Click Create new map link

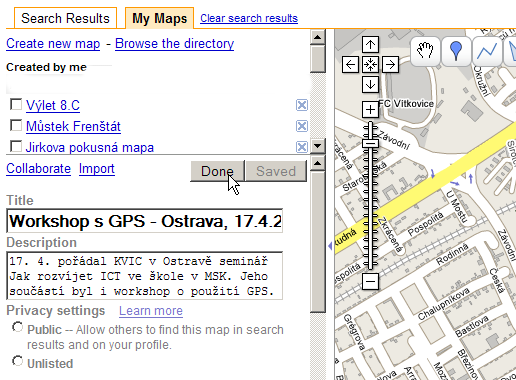pos(53,44)
